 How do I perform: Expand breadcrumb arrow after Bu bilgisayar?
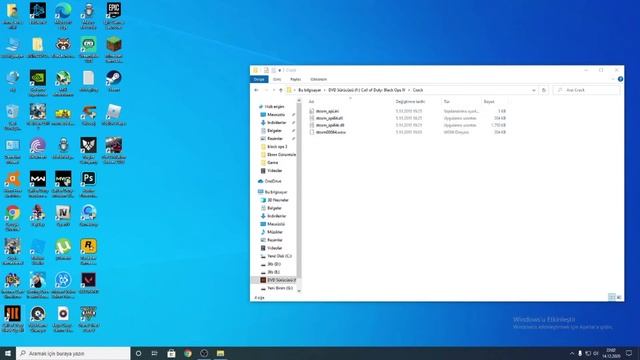pos(324,90)
